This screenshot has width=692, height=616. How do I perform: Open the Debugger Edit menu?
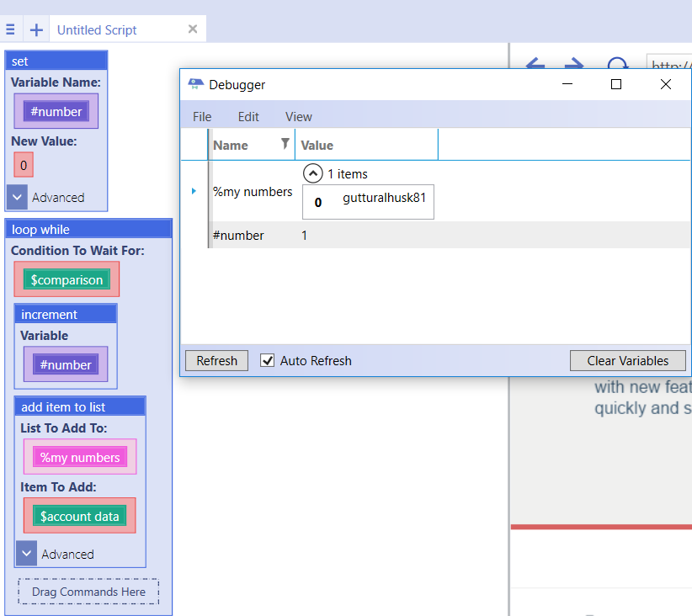(x=248, y=117)
